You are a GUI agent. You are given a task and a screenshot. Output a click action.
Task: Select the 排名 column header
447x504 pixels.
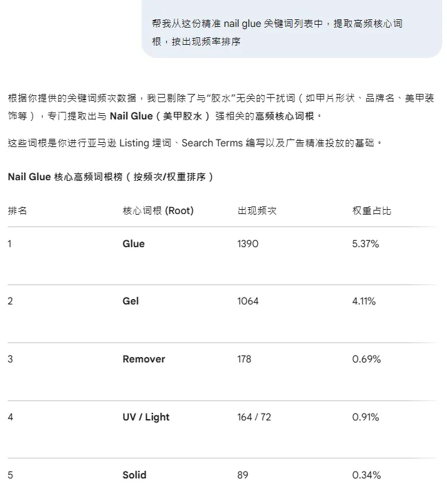pos(17,211)
